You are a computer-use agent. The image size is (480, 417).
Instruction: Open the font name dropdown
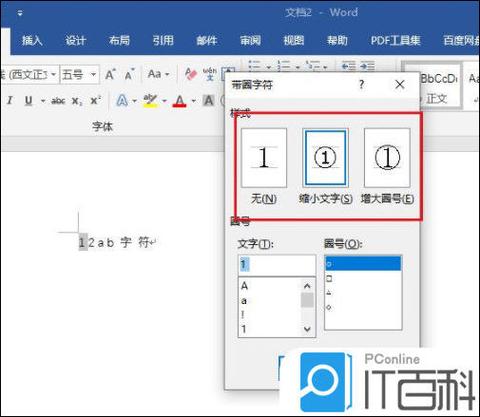(53, 74)
